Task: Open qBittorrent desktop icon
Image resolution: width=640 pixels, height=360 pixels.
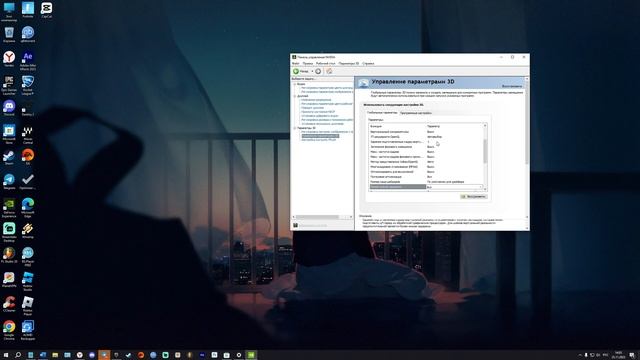Action: [28, 34]
